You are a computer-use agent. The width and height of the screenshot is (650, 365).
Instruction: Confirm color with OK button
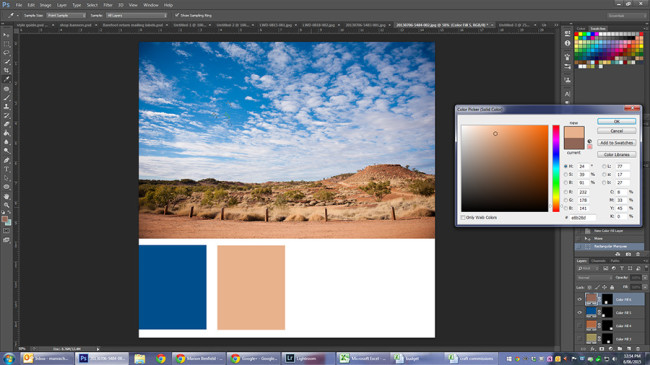(x=616, y=122)
